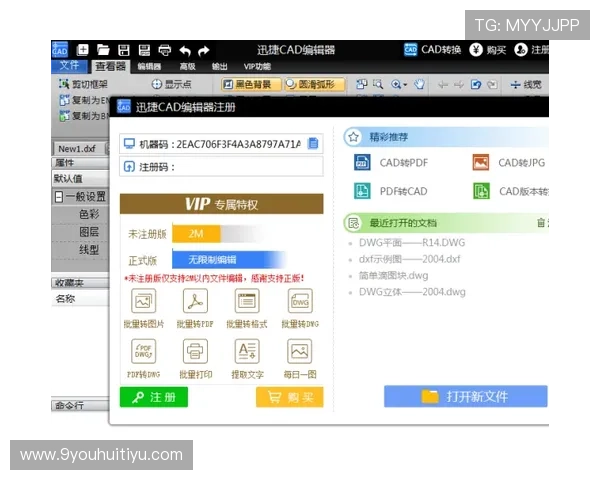Open recent file DWG平面——R14.DWG

[412, 243]
